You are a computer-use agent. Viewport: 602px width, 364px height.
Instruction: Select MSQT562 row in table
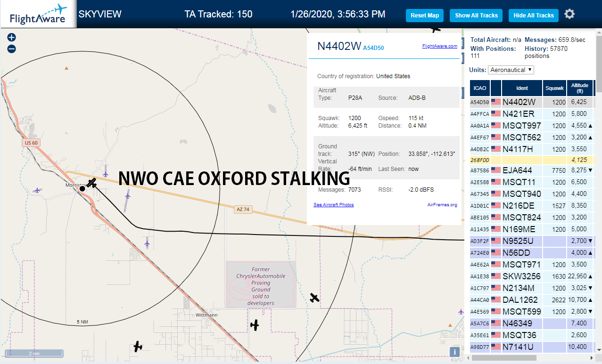click(532, 137)
